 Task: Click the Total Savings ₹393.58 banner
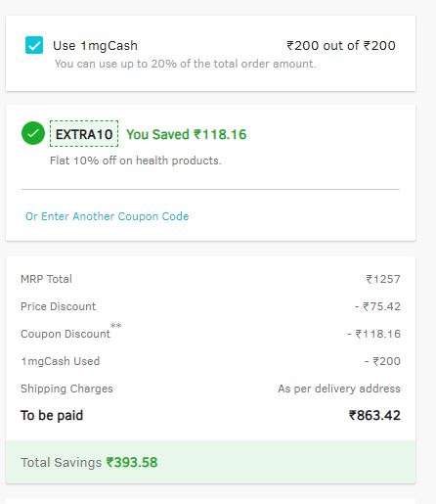pyautogui.click(x=210, y=462)
